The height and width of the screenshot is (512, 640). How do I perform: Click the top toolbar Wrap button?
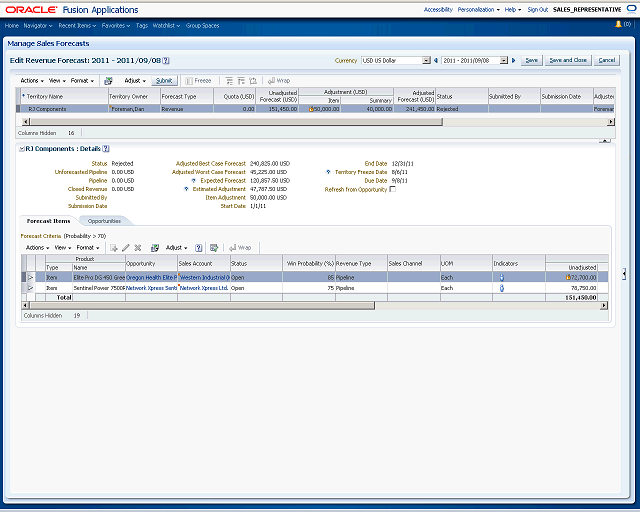click(x=279, y=81)
